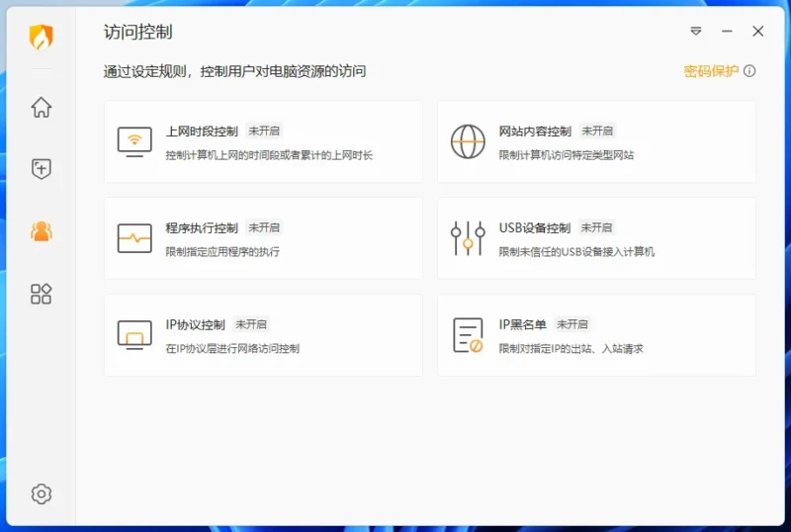Image resolution: width=791 pixels, height=532 pixels.
Task: Click the Huorong flame shield logo
Action: point(41,37)
